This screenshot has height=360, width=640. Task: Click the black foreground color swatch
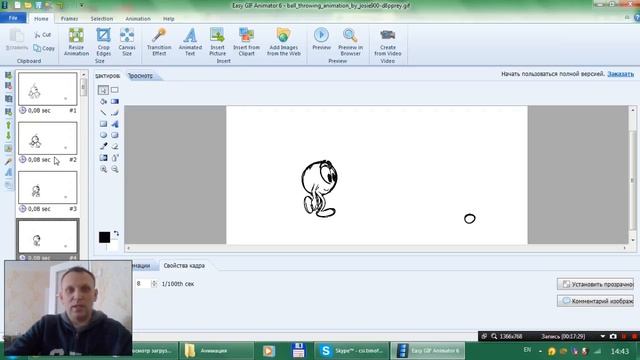(x=104, y=237)
